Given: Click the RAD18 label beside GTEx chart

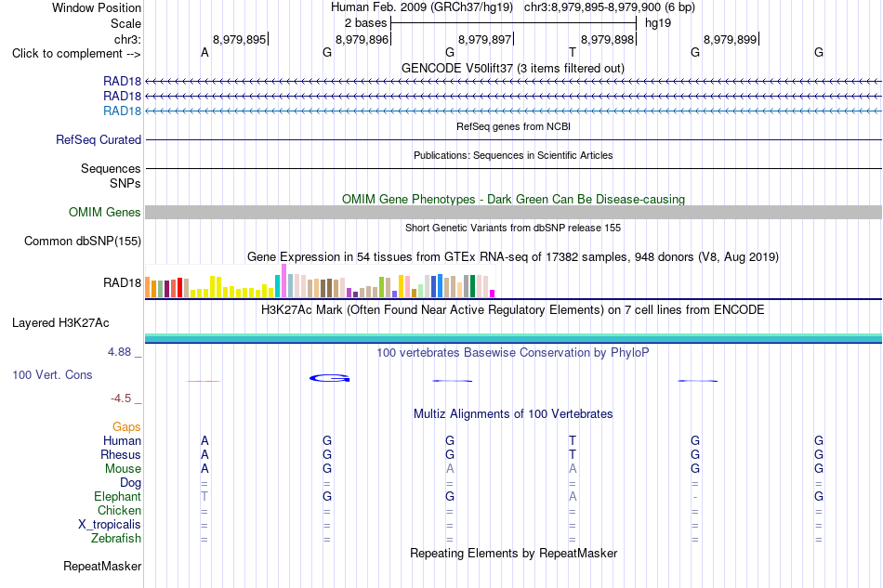Looking at the screenshot, I should pyautogui.click(x=122, y=282).
